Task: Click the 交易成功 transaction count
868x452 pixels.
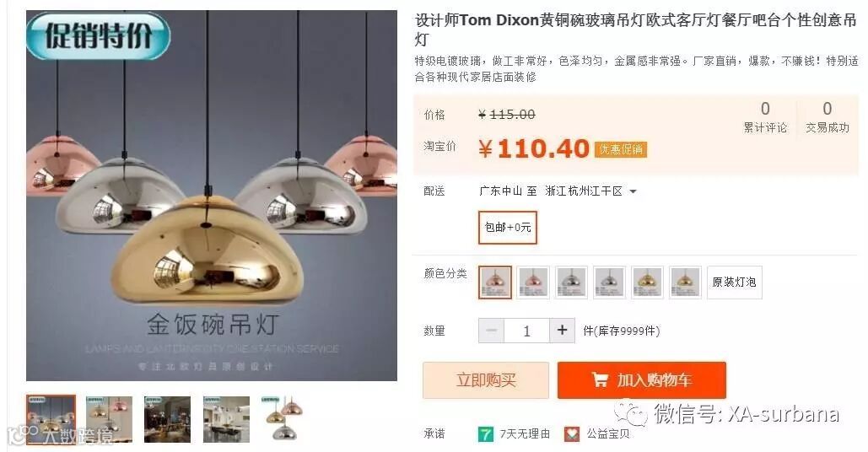Action: tap(827, 116)
